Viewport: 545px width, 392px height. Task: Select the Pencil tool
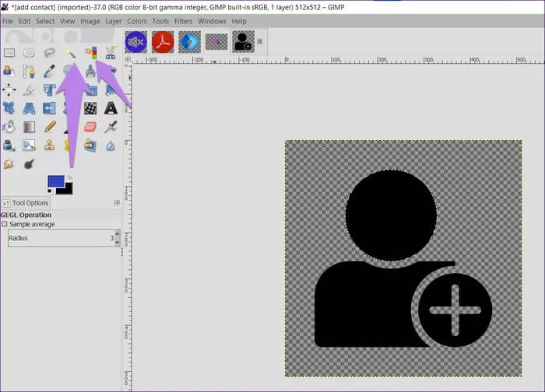point(49,126)
